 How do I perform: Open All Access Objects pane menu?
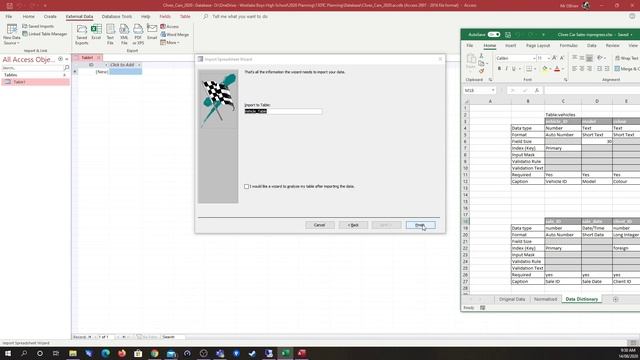click(x=60, y=59)
